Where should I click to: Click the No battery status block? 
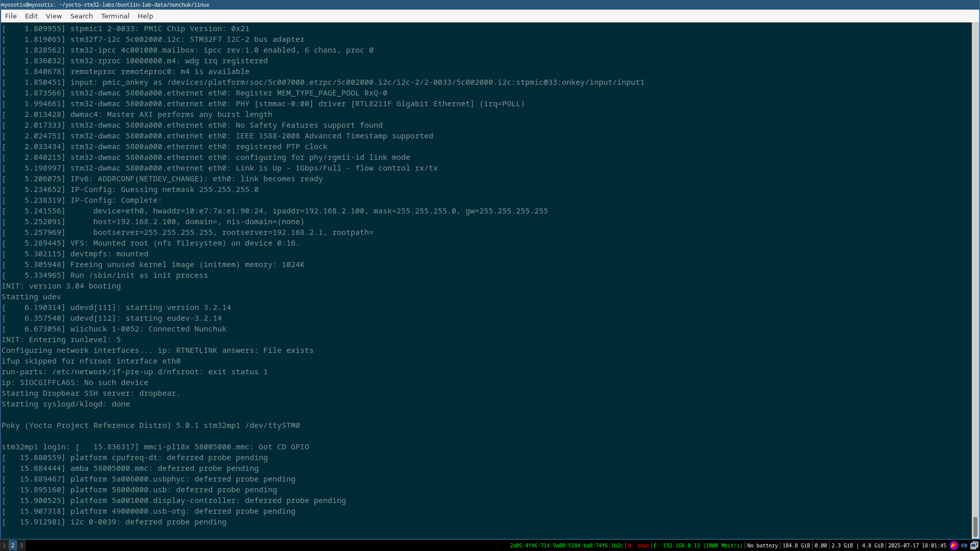pyautogui.click(x=762, y=545)
